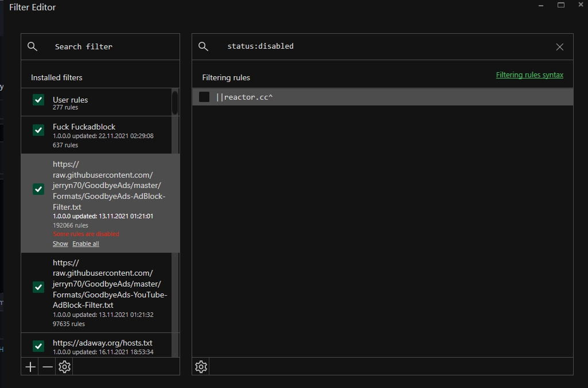Disable the adaway.org hosts filter checkbox

(38, 346)
